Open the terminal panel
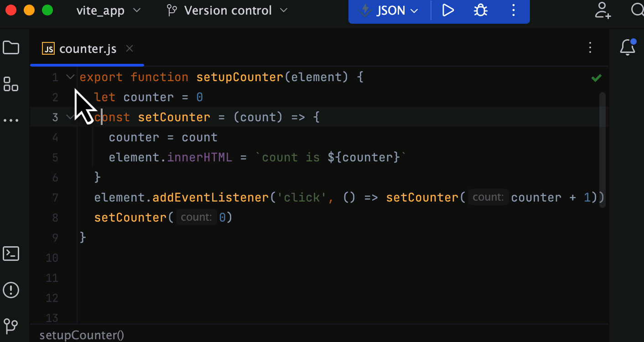The height and width of the screenshot is (342, 644). point(11,254)
